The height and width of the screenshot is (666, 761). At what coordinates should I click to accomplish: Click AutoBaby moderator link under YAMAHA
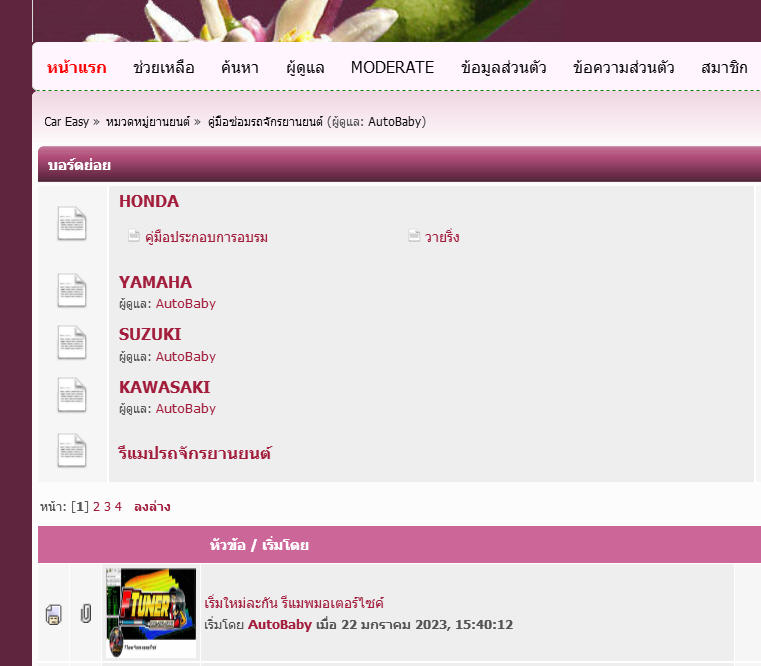[185, 303]
